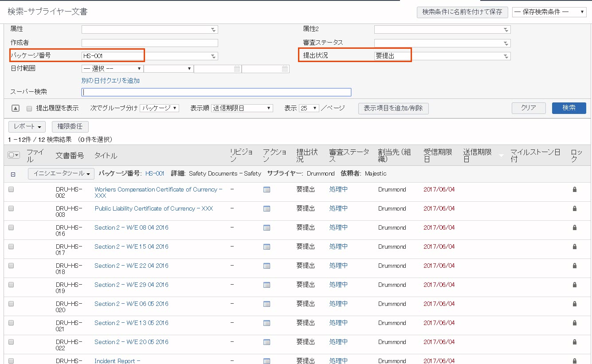The width and height of the screenshot is (592, 364).
Task: Click lock icon in DRU-HS-017 row
Action: (x=575, y=247)
